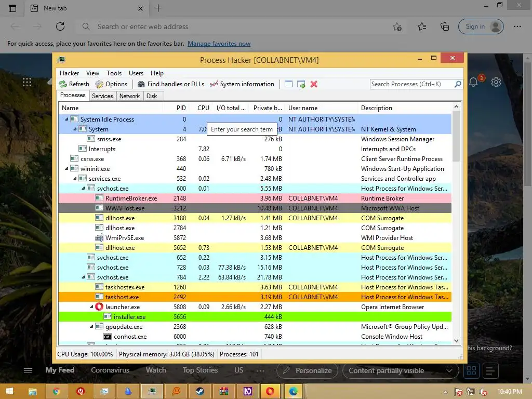Collapse the System Idle Process tree
The image size is (532, 399).
(66, 119)
